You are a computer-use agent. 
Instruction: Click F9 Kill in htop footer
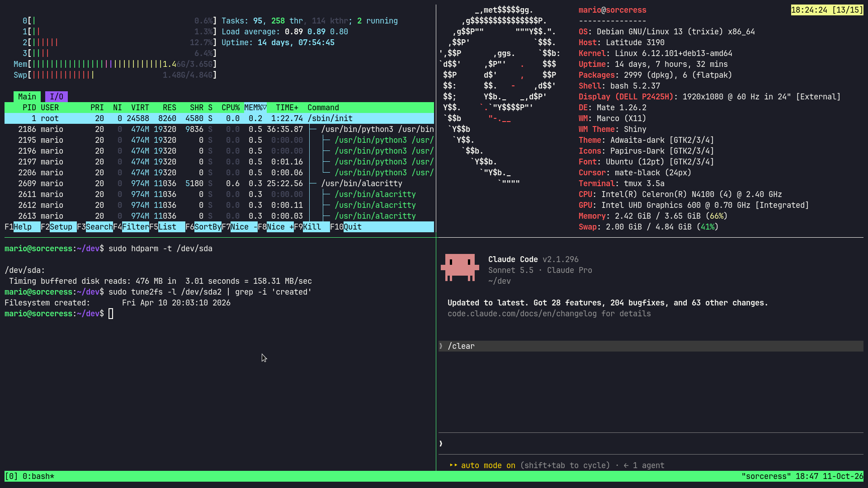point(312,227)
